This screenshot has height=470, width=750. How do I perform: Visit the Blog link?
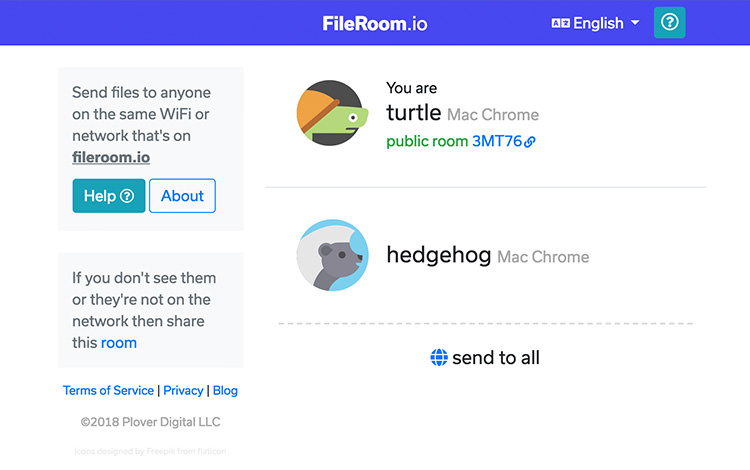pos(225,390)
